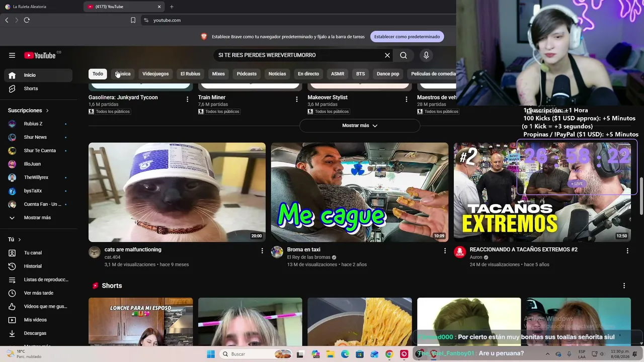Launch File Explorer from the taskbar
Image resolution: width=644 pixels, height=362 pixels.
(x=331, y=354)
